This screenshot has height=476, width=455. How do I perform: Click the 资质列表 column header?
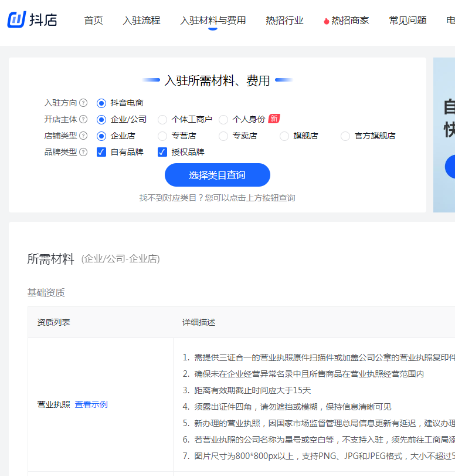click(54, 322)
